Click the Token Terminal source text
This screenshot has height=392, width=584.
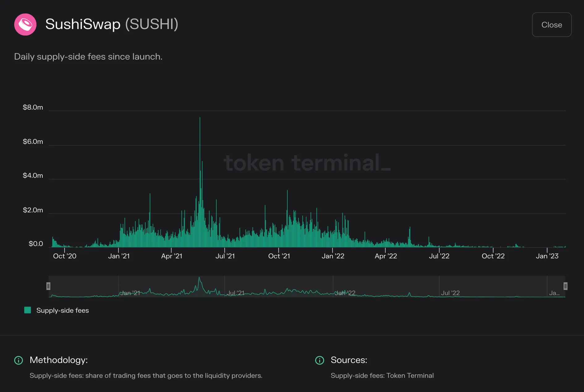pos(382,376)
